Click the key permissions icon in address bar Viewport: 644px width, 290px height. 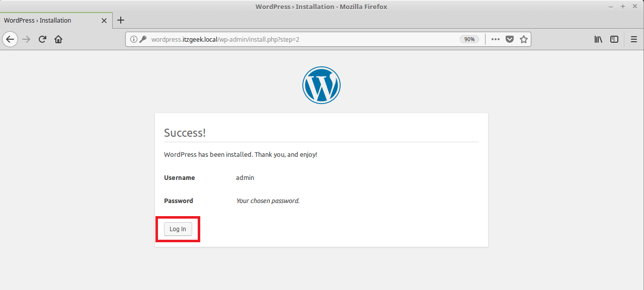(x=143, y=39)
